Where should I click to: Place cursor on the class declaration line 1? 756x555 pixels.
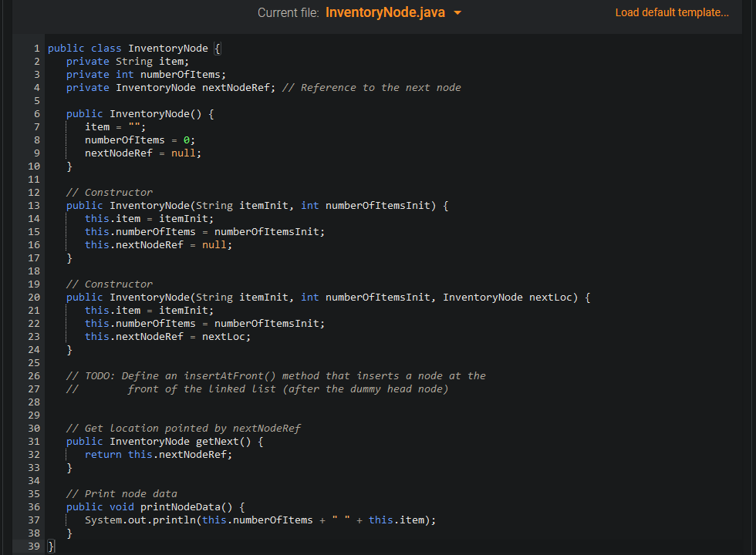(x=131, y=48)
